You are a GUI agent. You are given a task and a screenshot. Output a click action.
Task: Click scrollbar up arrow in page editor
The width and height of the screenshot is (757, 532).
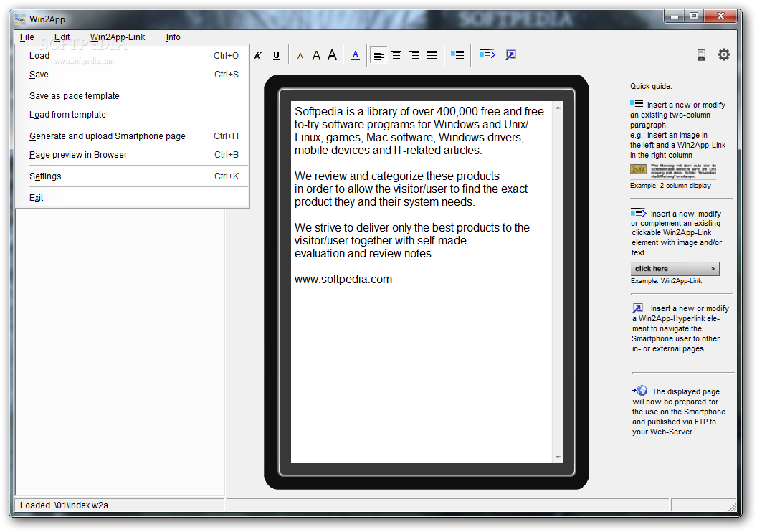(x=558, y=108)
